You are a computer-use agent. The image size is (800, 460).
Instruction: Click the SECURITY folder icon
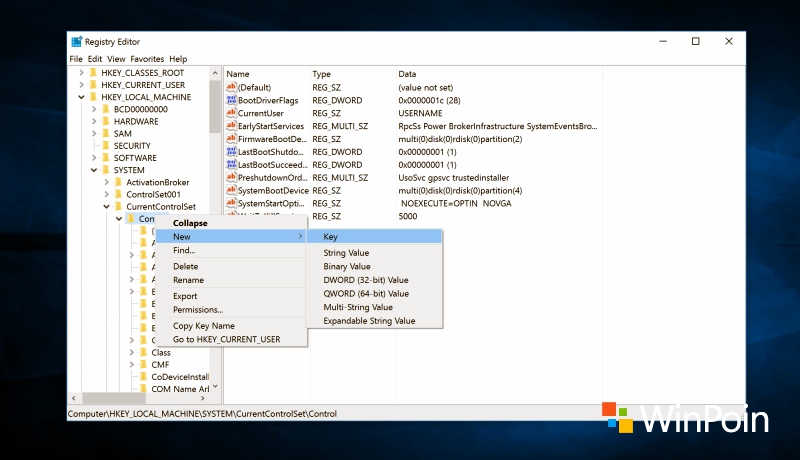point(106,146)
